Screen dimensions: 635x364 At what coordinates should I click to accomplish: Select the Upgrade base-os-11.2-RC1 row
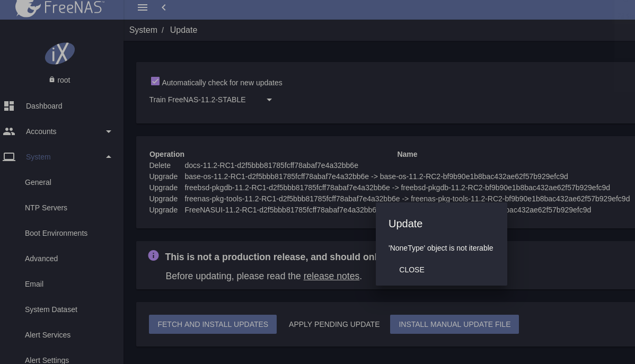click(358, 176)
